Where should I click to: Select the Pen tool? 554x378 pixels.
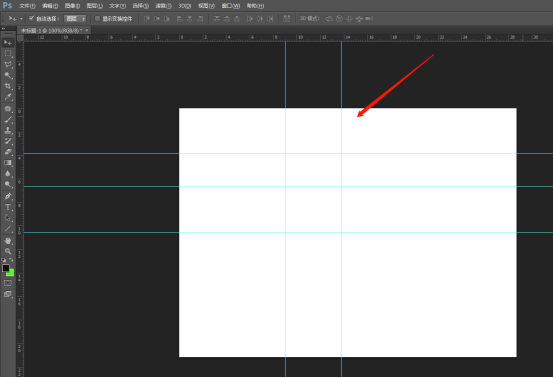(8, 196)
